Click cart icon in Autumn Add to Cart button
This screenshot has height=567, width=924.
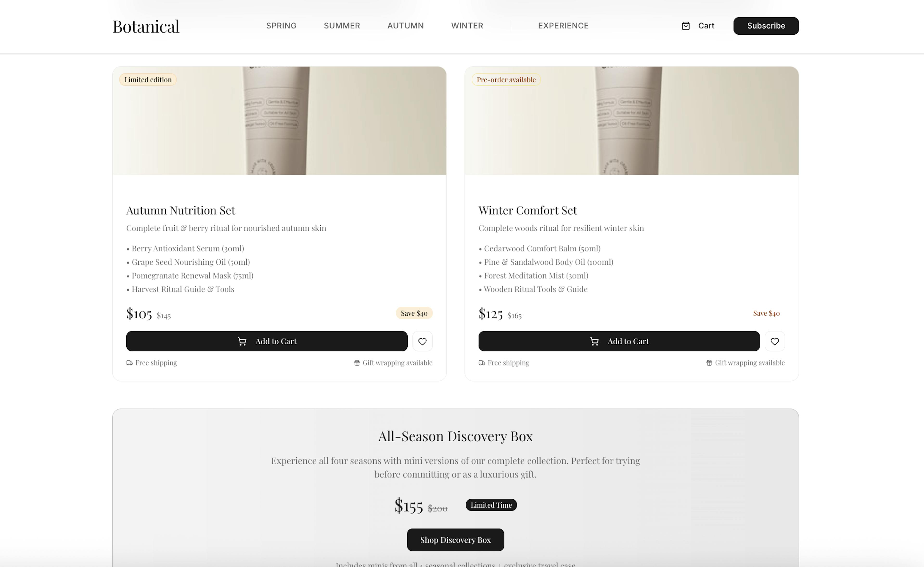coord(242,341)
